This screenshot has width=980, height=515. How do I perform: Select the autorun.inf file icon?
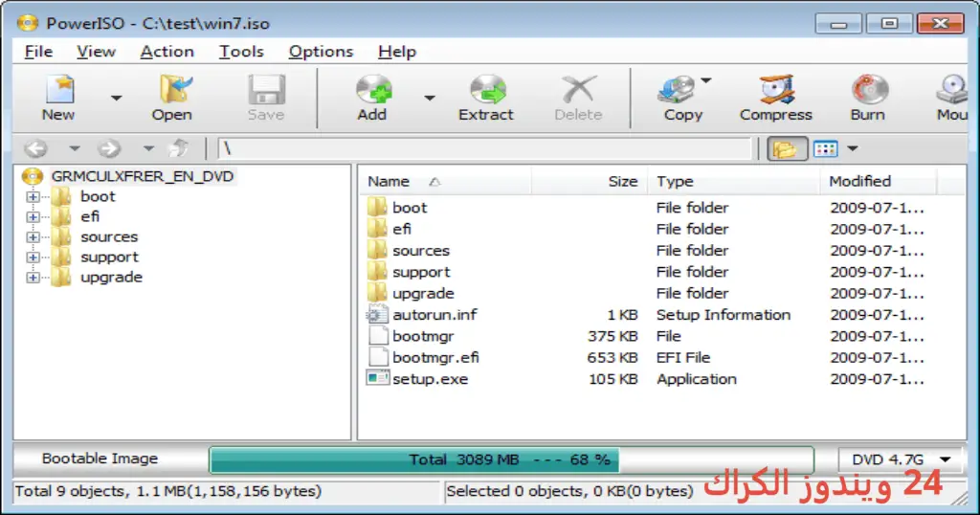pyautogui.click(x=377, y=314)
